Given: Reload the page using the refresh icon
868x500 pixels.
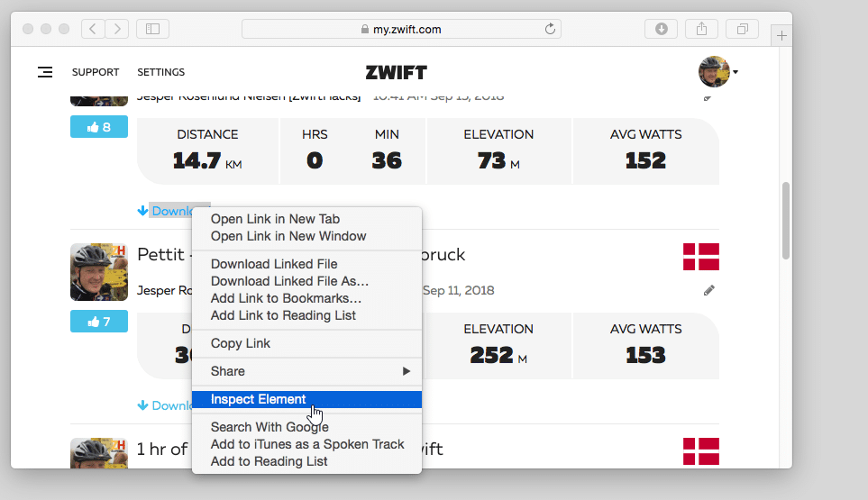Looking at the screenshot, I should pyautogui.click(x=550, y=29).
